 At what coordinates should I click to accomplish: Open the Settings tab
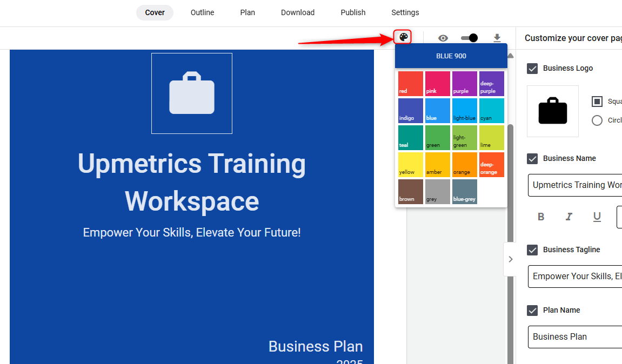405,12
